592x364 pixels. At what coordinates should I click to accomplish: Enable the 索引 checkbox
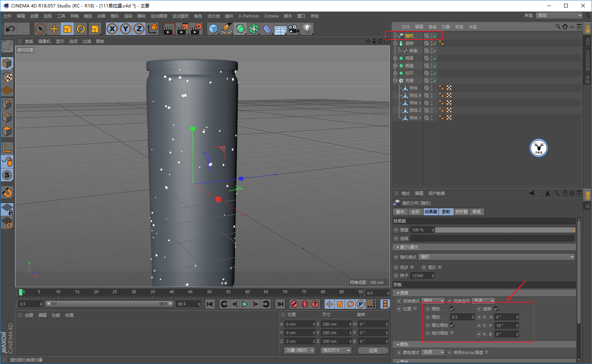(x=440, y=268)
